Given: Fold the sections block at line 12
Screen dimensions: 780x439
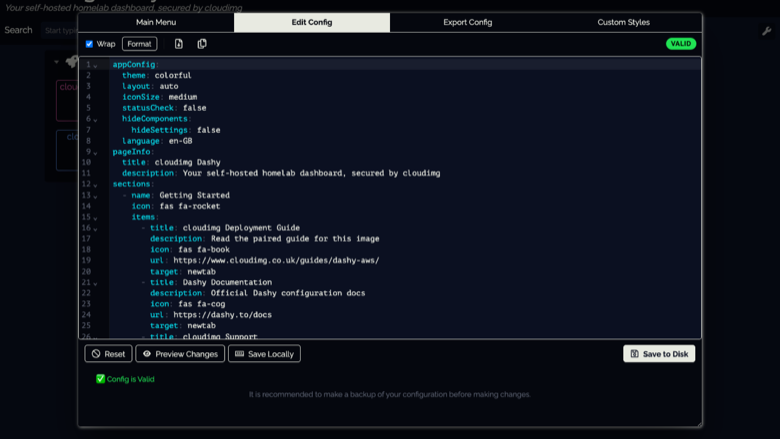Looking at the screenshot, I should pyautogui.click(x=95, y=185).
